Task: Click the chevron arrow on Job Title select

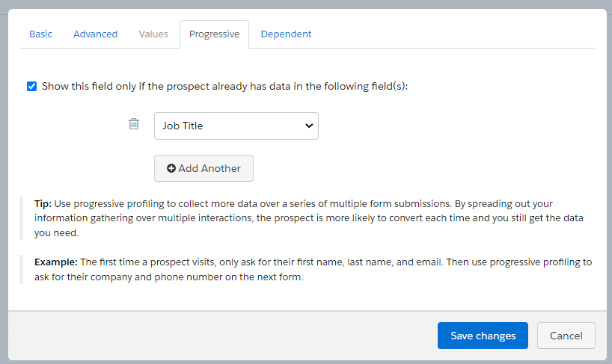Action: coord(309,126)
